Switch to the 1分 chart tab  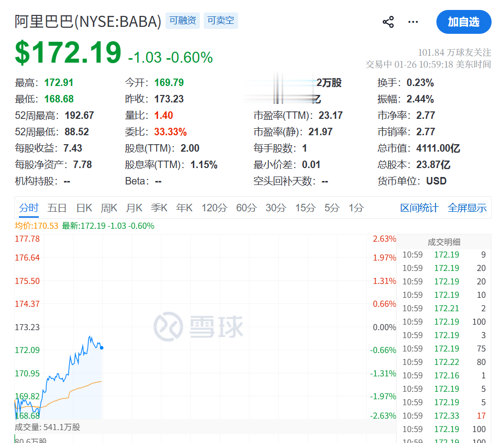(356, 208)
